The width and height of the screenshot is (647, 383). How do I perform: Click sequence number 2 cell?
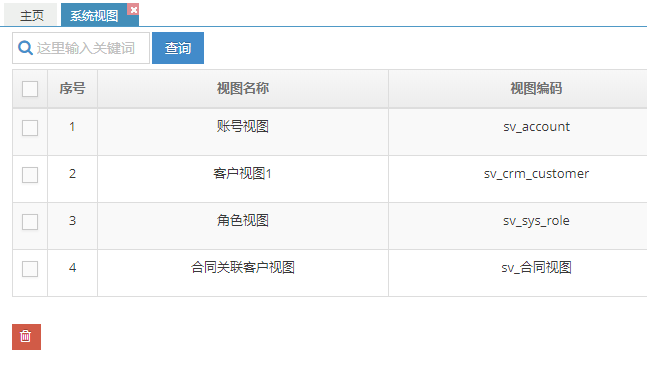tap(72, 179)
